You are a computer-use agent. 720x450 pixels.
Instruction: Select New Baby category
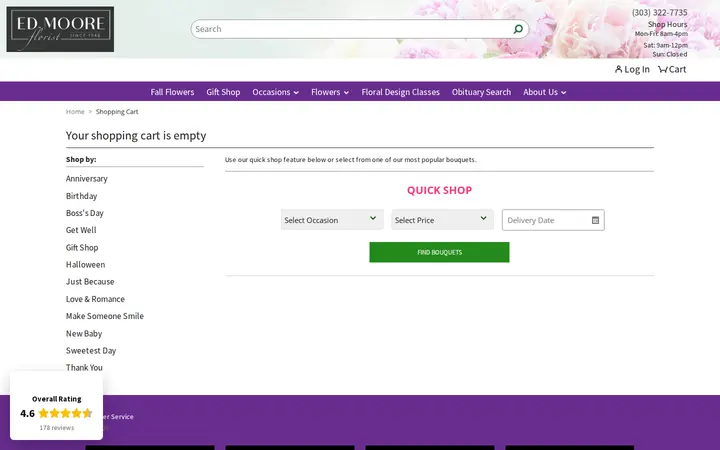click(x=84, y=333)
